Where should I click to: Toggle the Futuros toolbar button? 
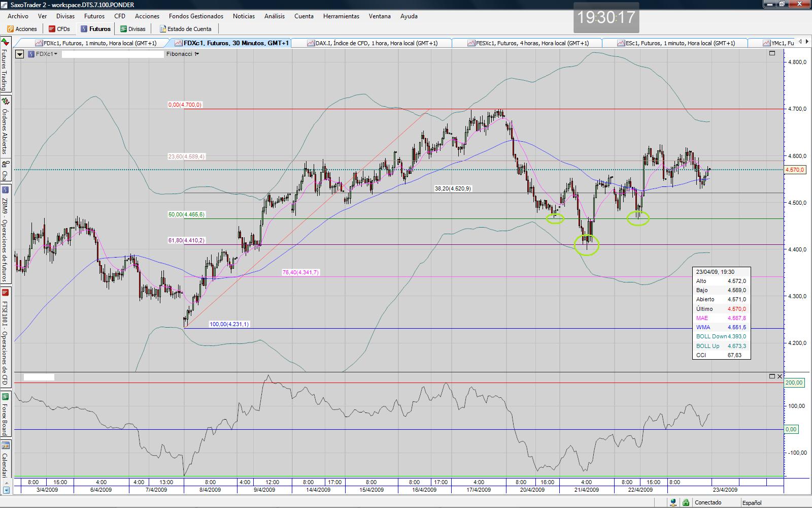pos(95,29)
